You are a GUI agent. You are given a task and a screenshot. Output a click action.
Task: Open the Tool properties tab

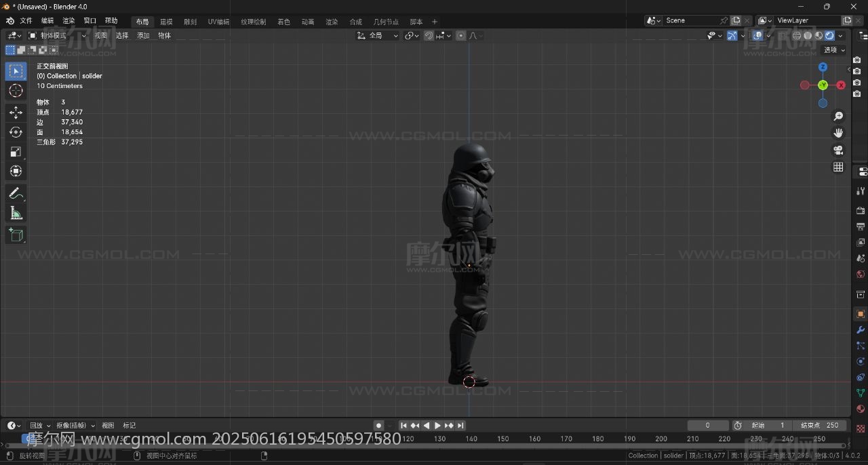[x=861, y=191]
